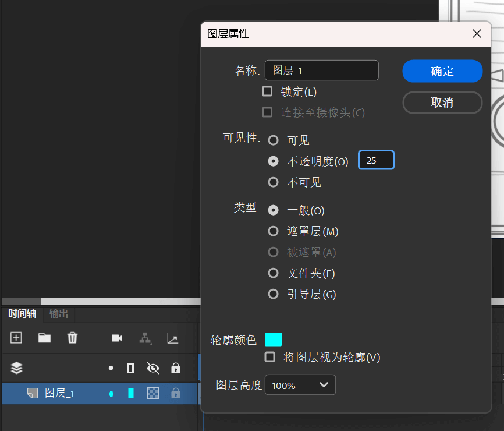Select the 不可见 visibility radio button

[x=273, y=182]
